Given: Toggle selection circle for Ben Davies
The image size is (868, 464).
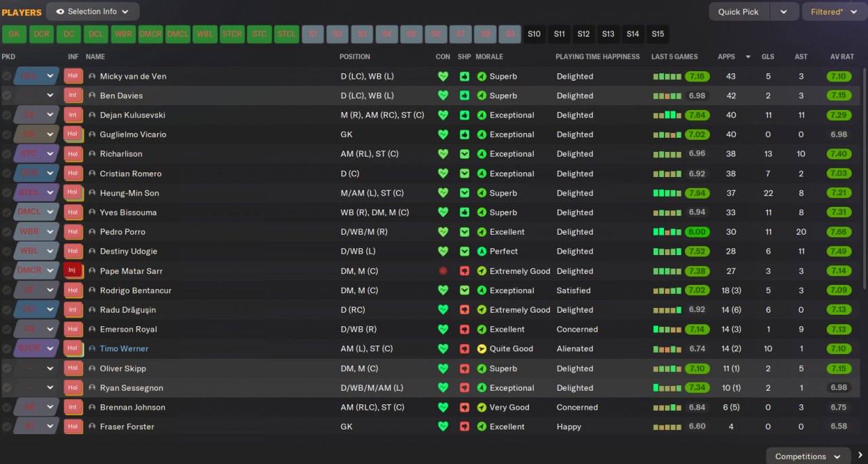Looking at the screenshot, I should pyautogui.click(x=7, y=96).
